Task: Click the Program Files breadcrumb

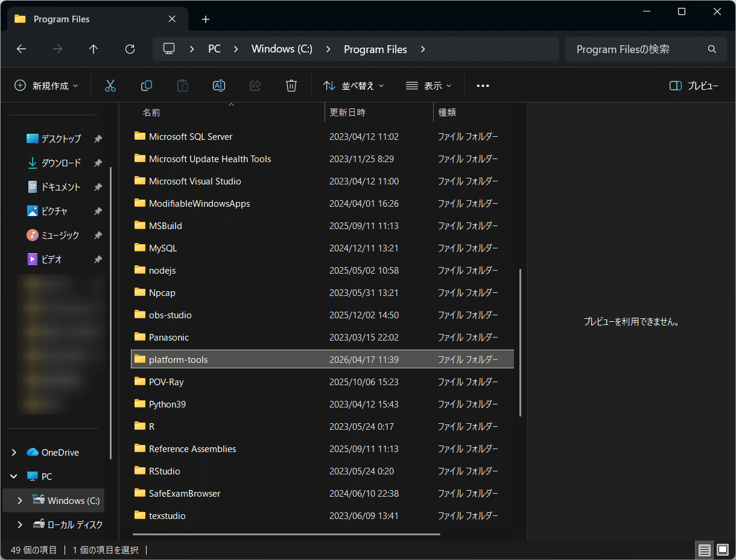Action: [x=375, y=49]
